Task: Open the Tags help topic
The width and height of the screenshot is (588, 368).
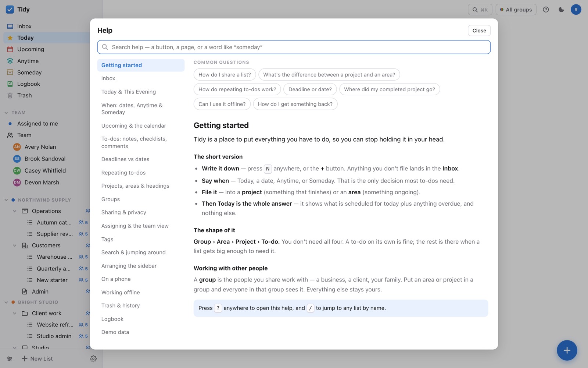Action: [141, 239]
